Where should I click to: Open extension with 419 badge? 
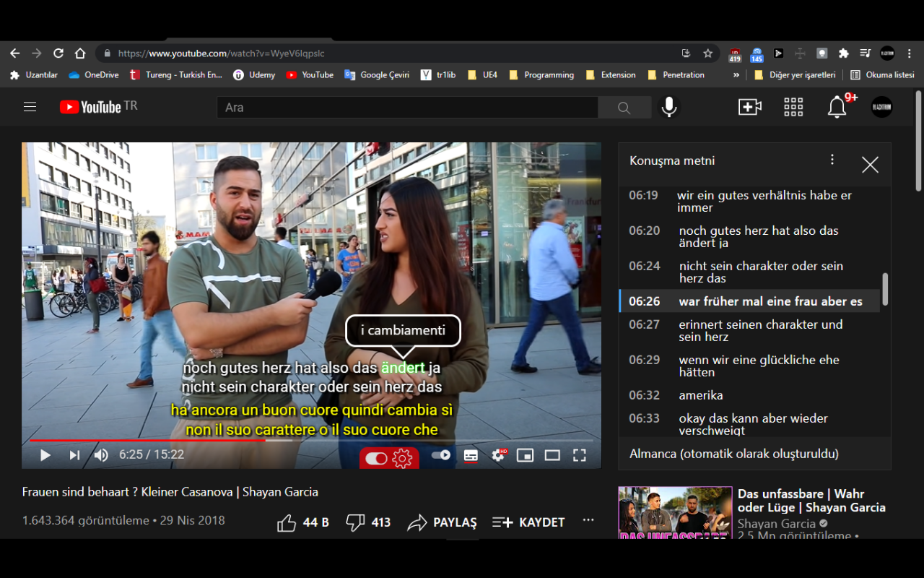(735, 54)
